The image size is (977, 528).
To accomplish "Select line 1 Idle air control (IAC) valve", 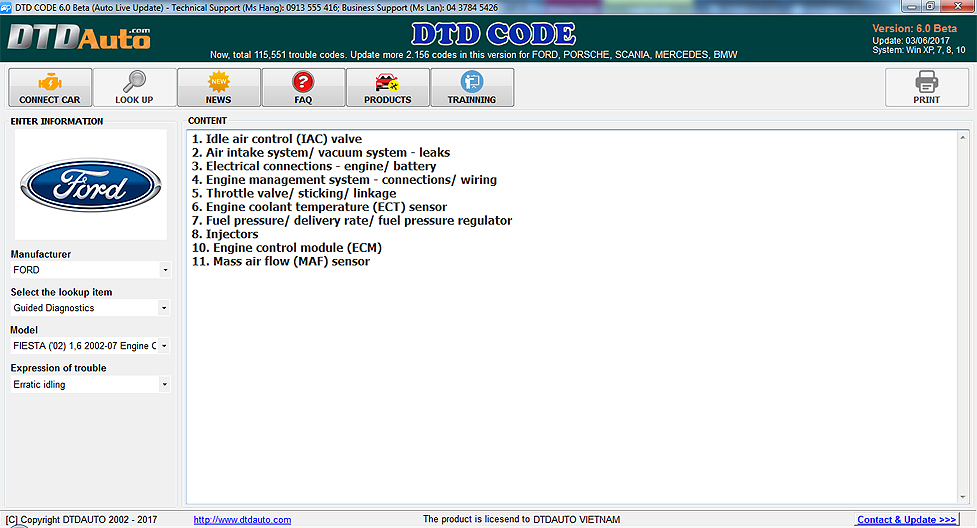I will 277,139.
